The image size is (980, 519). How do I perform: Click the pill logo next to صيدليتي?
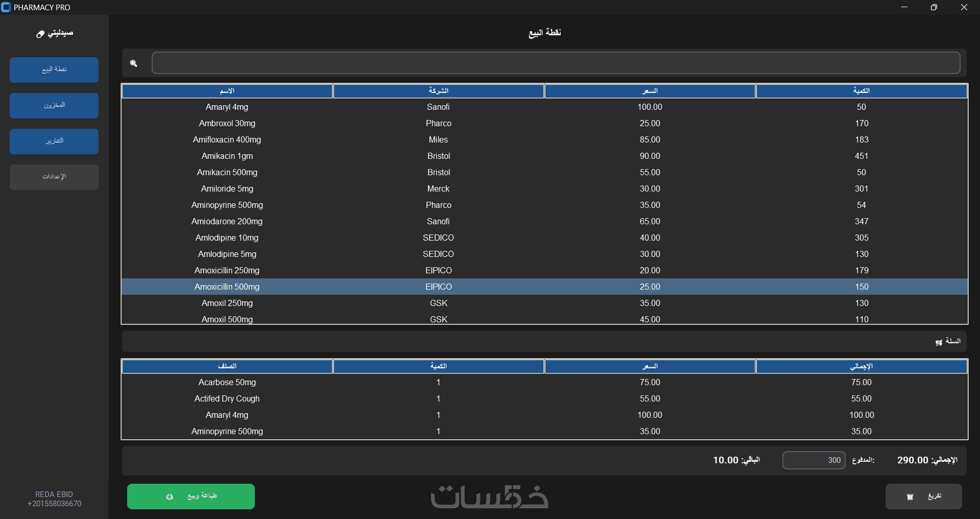40,34
